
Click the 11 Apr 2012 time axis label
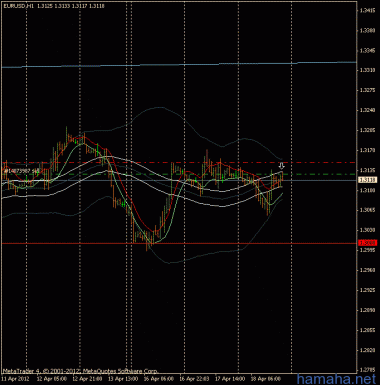(x=16, y=379)
